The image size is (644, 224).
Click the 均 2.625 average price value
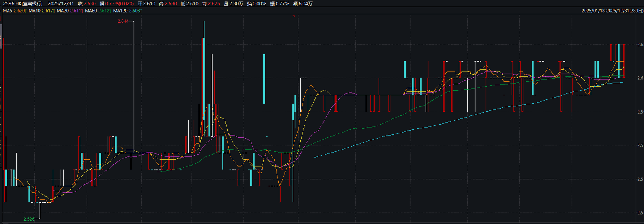(x=211, y=3)
